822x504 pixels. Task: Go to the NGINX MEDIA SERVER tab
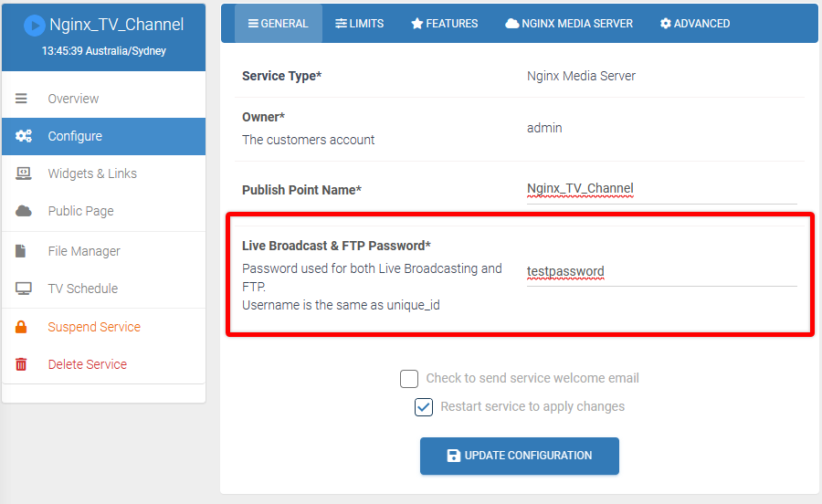(x=569, y=24)
